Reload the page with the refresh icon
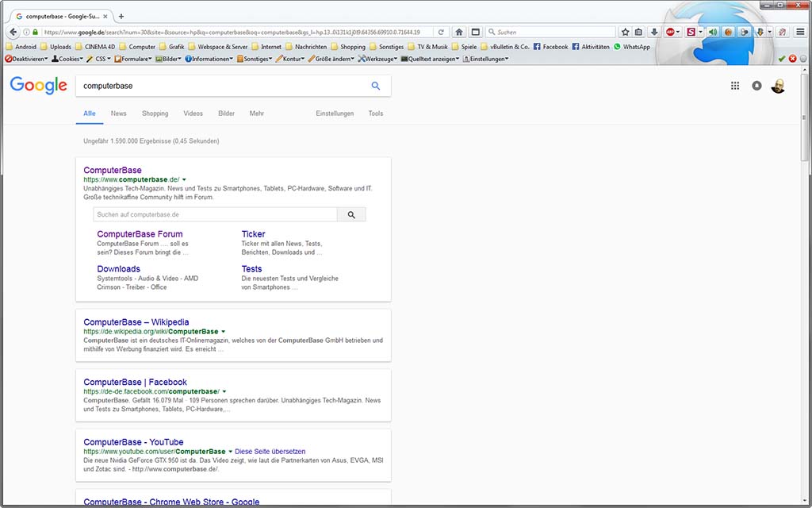Screen dimensions: 812x508 (441, 32)
